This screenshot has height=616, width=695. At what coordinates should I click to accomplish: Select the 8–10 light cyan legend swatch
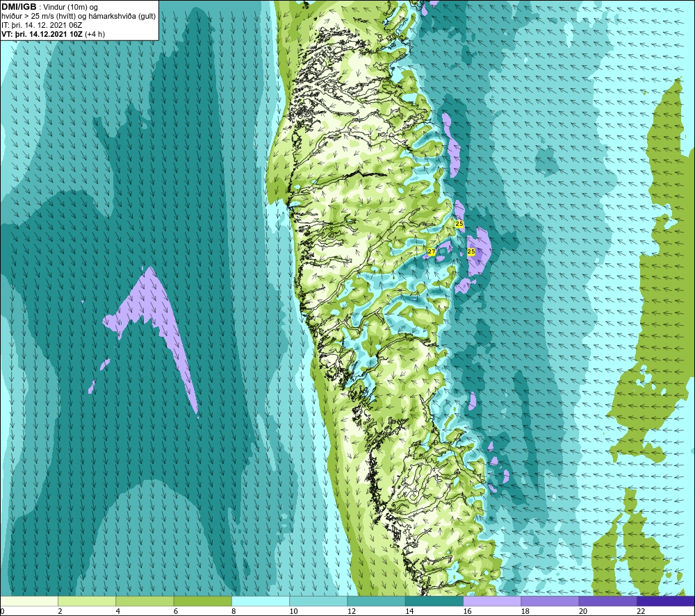(261, 601)
